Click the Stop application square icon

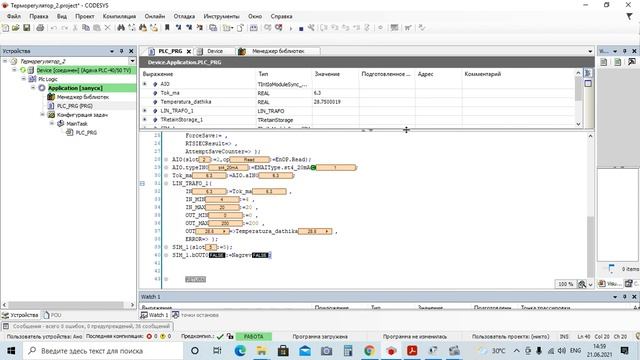point(301,28)
